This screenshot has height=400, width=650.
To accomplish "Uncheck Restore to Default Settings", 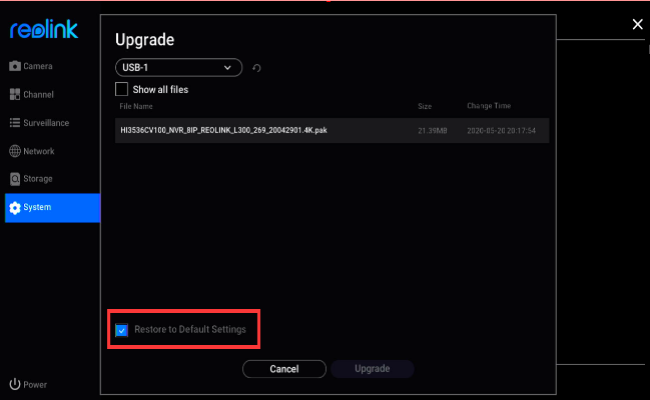I will [122, 330].
